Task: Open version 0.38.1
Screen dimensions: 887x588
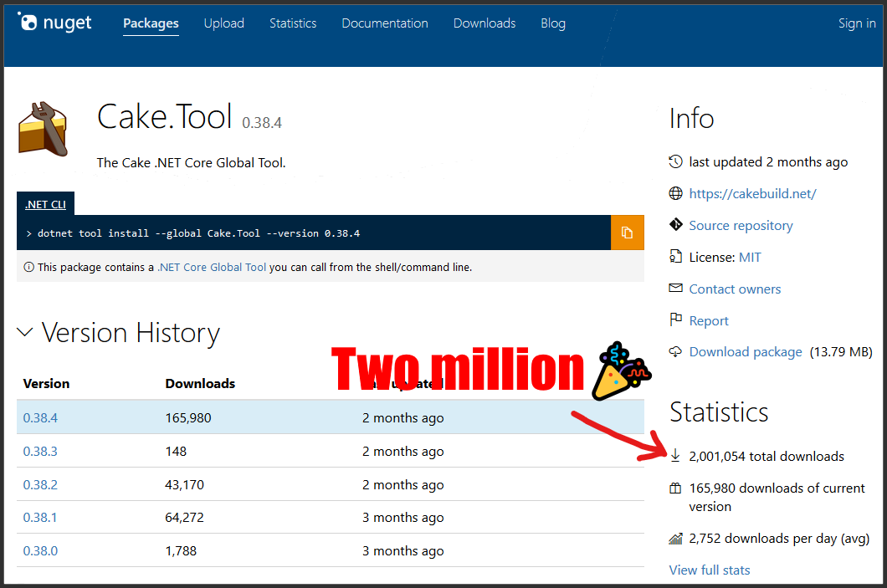Action: pyautogui.click(x=39, y=518)
